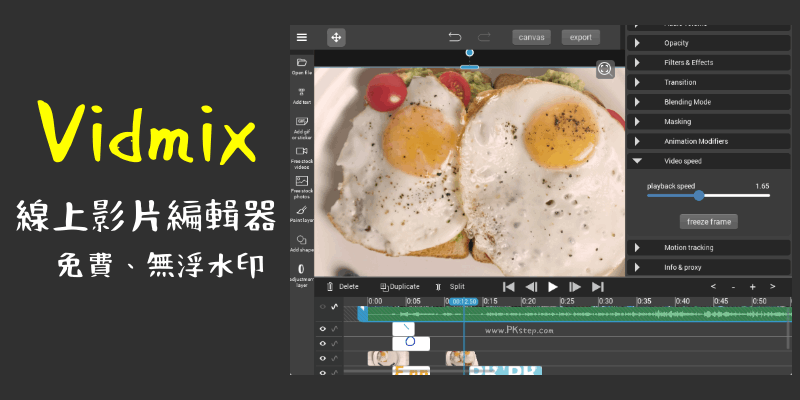This screenshot has height=400, width=800.
Task: Jump to end of timeline
Action: point(597,287)
